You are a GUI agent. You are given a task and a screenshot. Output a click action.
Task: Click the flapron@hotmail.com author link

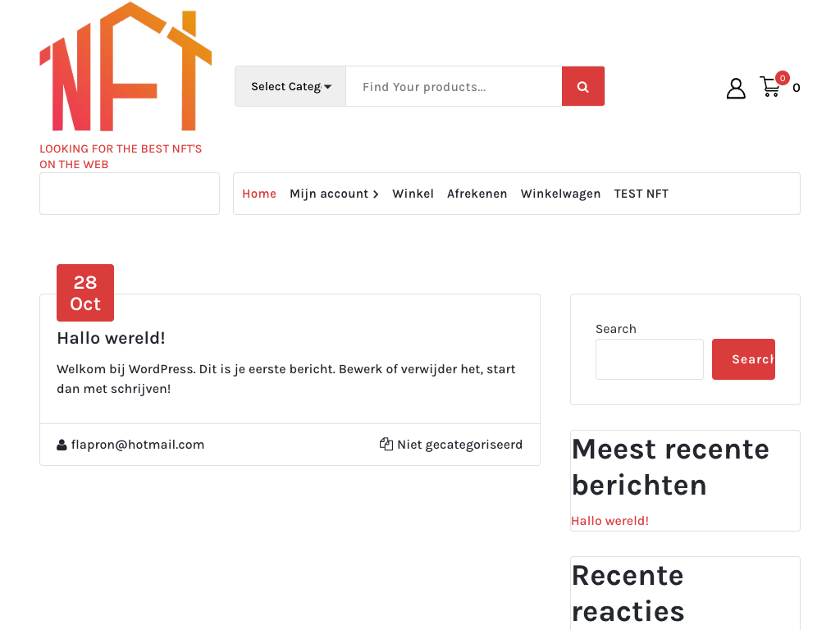[x=138, y=445]
